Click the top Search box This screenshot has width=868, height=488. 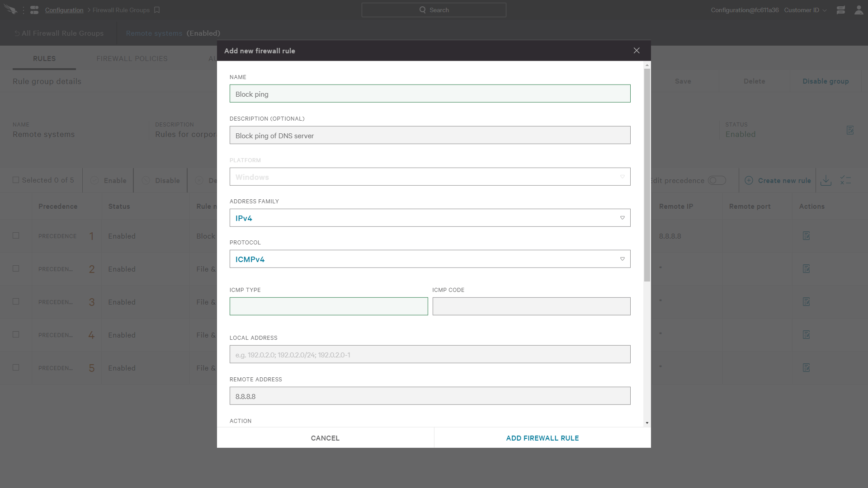434,10
